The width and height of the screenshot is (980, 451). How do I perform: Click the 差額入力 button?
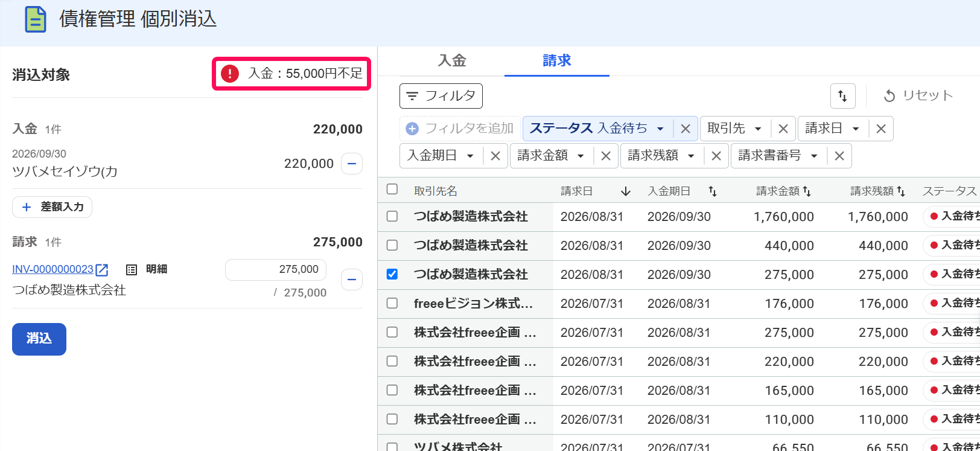click(x=52, y=207)
